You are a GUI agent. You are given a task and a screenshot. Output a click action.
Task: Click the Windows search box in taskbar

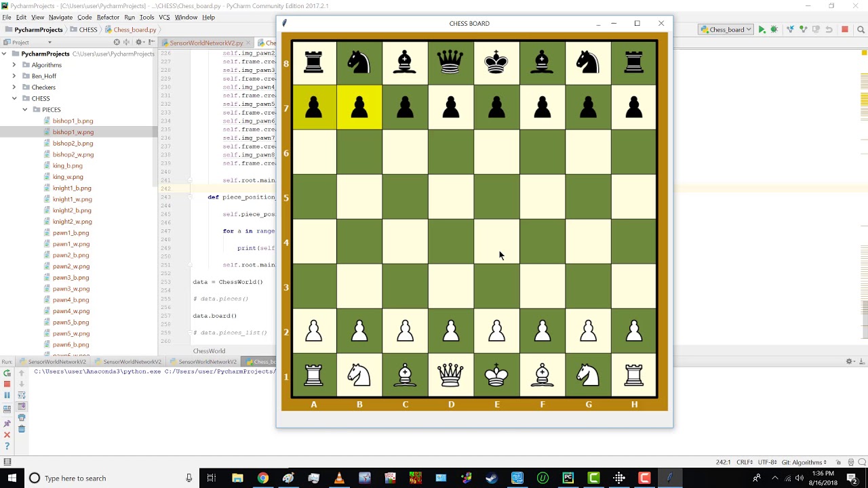click(112, 478)
